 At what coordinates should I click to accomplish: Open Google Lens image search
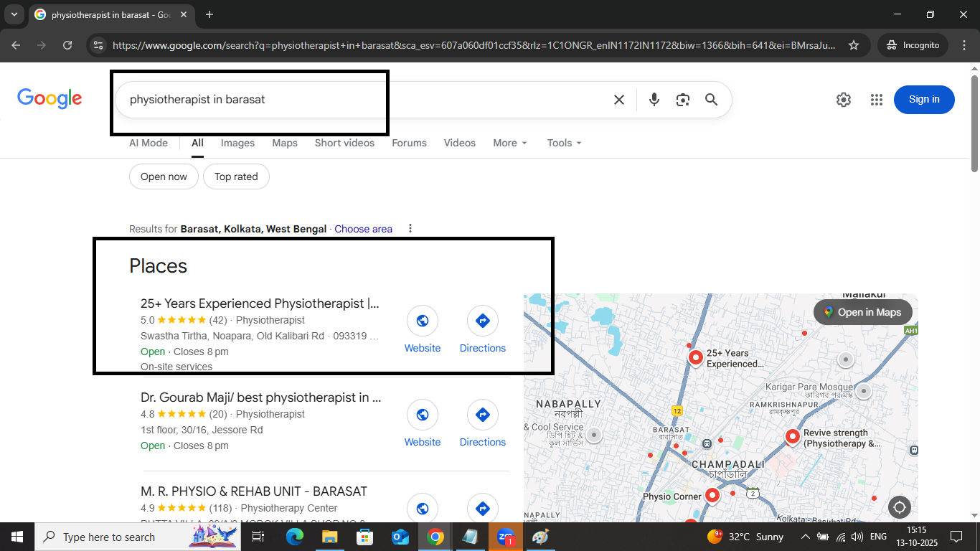click(682, 100)
